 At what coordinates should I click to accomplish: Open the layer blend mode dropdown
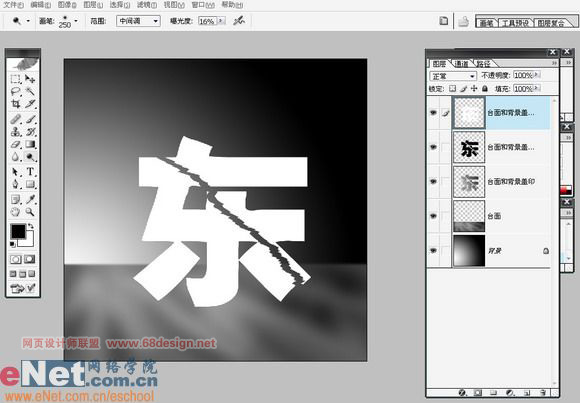pos(453,76)
